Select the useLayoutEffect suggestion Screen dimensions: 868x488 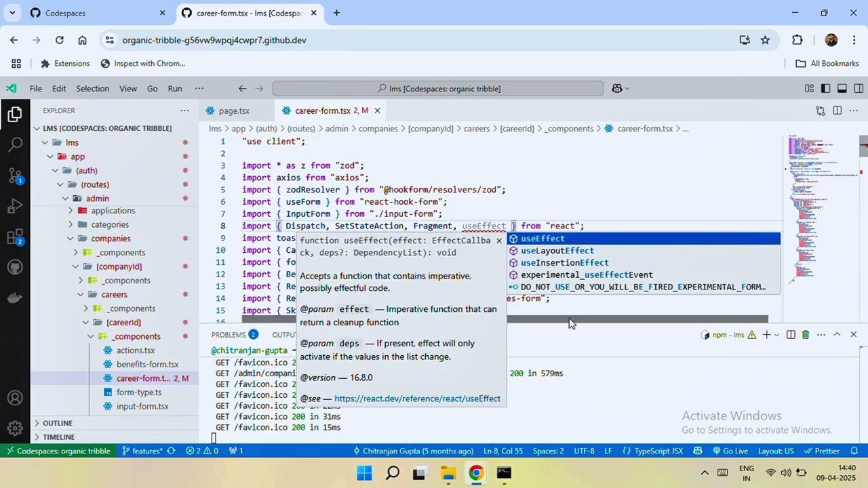pyautogui.click(x=644, y=251)
